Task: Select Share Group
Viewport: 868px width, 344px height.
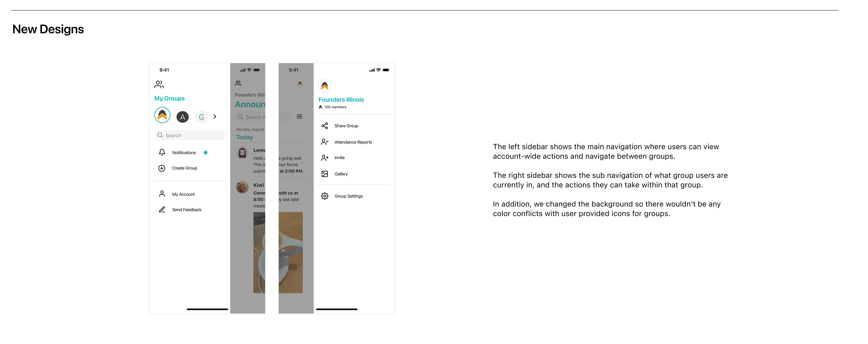Action: [x=346, y=126]
